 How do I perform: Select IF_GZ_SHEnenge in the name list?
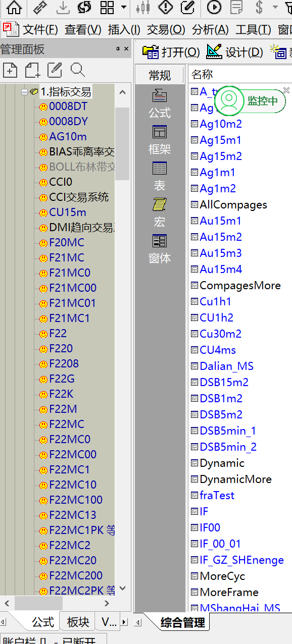[241, 560]
